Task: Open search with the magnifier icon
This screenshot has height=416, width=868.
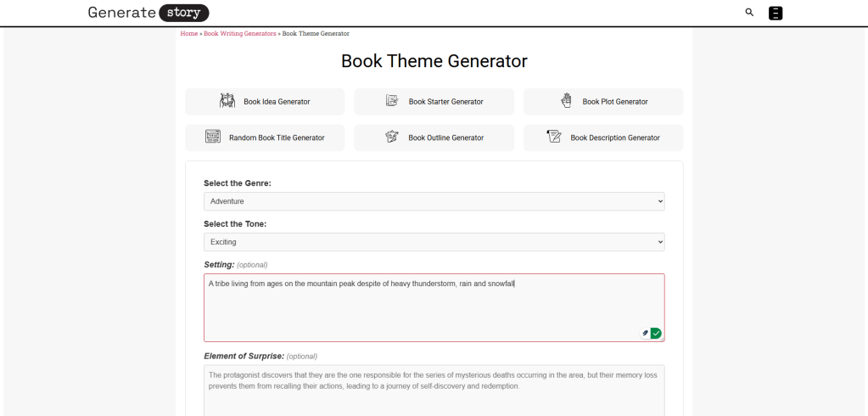Action: (749, 13)
